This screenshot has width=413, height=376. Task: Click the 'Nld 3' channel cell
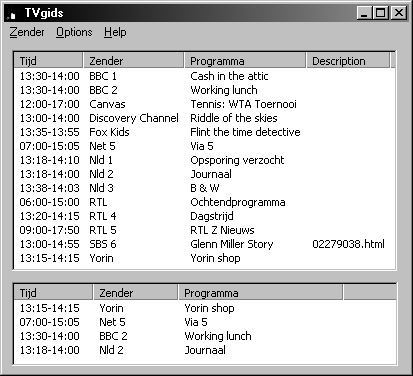(x=101, y=188)
